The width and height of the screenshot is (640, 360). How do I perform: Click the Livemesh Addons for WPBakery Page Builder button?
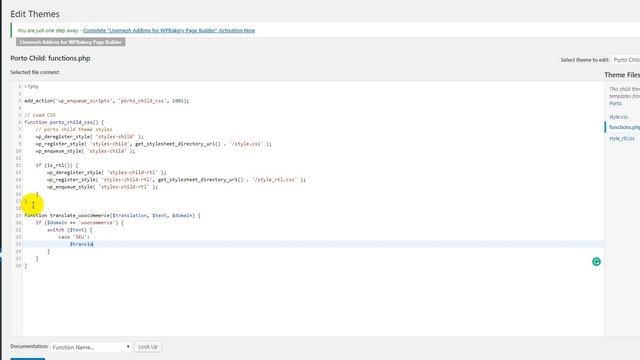71,42
